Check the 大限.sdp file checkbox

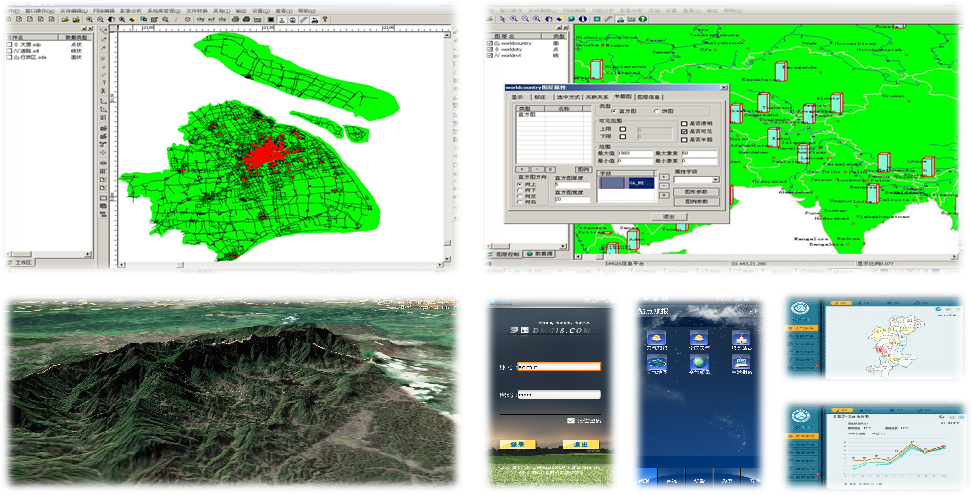click(9, 45)
